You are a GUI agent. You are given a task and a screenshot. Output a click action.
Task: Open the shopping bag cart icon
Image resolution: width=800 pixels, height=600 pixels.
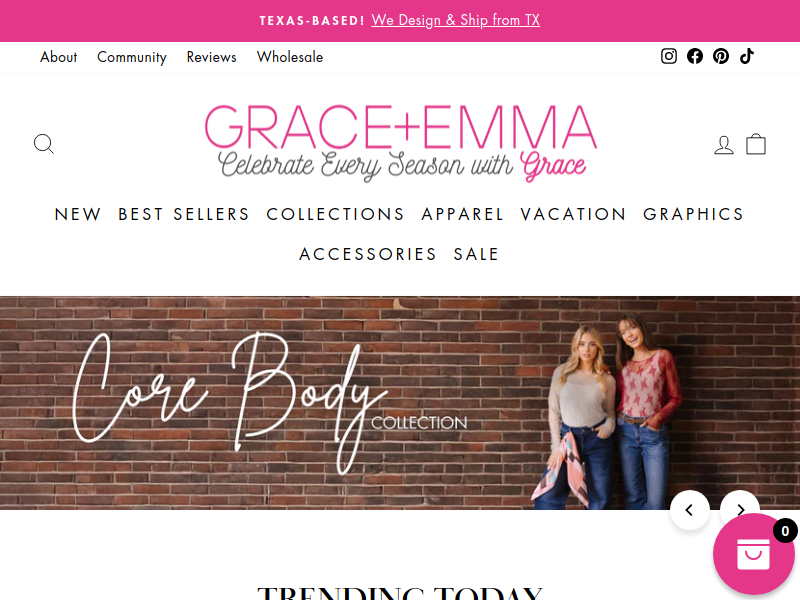pyautogui.click(x=756, y=144)
